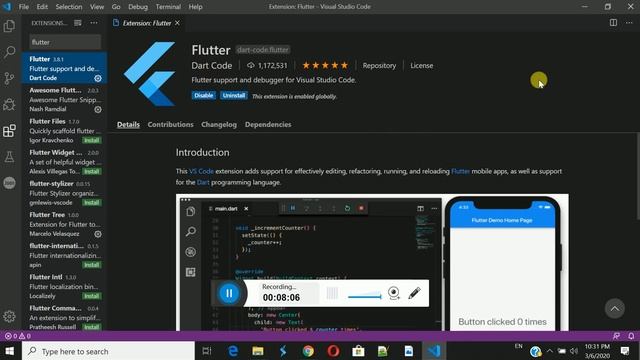
Task: Click the Windows taskbar search box
Action: point(109,351)
